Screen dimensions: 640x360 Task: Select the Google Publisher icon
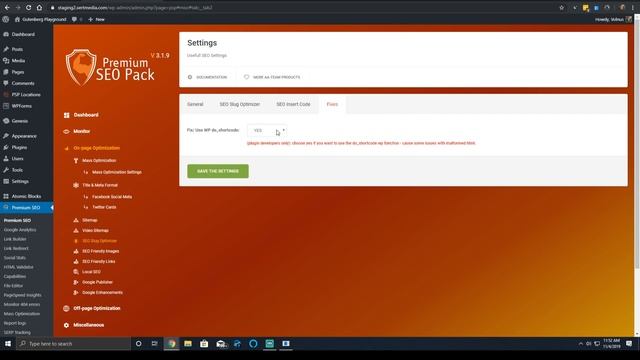point(76,282)
